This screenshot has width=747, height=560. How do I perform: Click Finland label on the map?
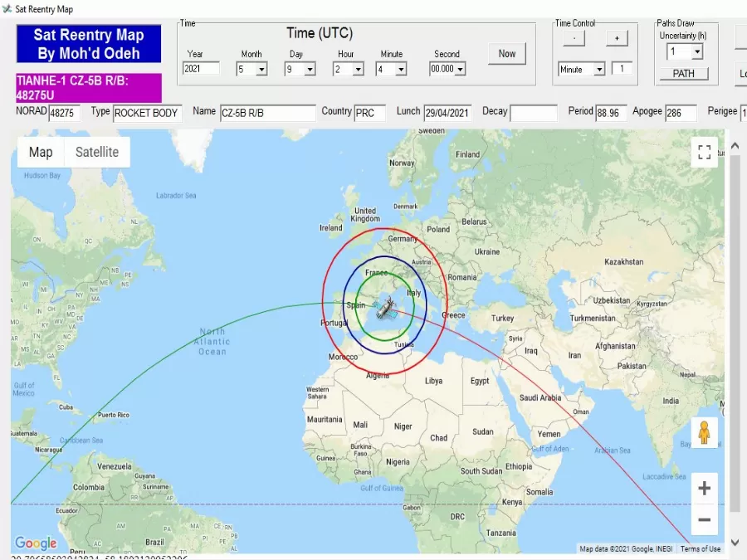[x=468, y=154]
